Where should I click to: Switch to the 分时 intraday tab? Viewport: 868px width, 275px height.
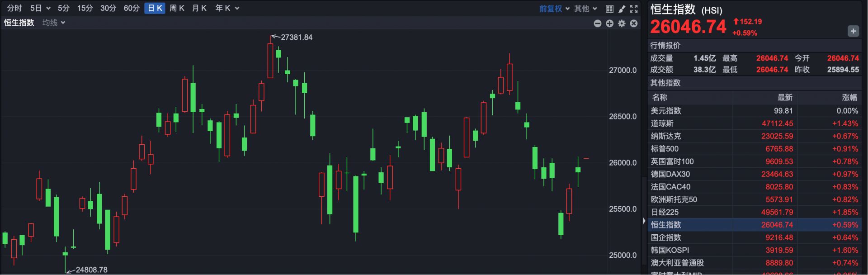coord(14,8)
